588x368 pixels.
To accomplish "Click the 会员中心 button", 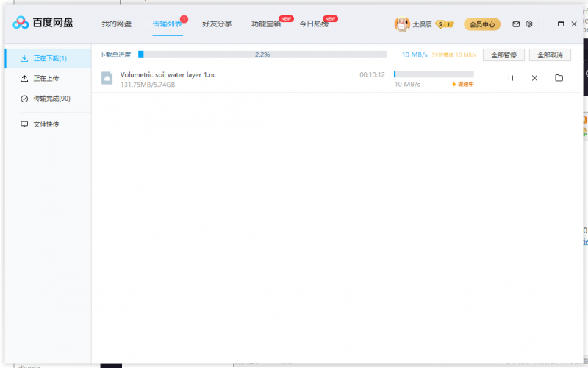I will tap(482, 24).
